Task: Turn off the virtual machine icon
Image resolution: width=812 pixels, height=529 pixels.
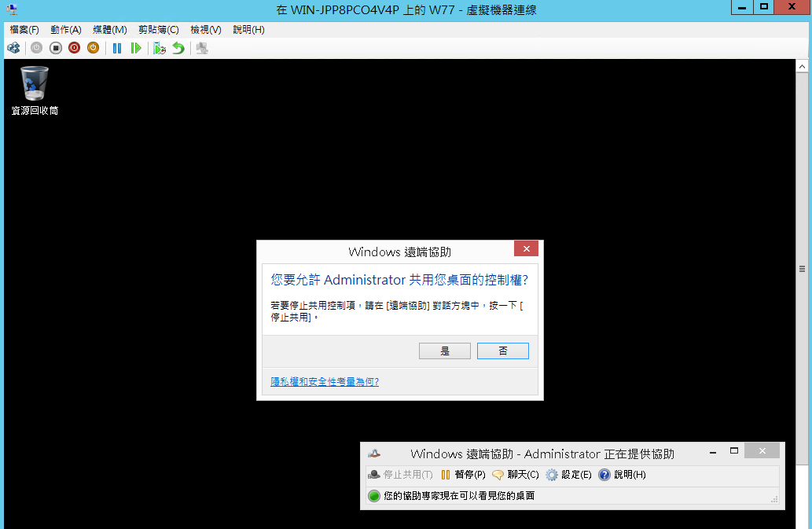Action: tap(55, 48)
